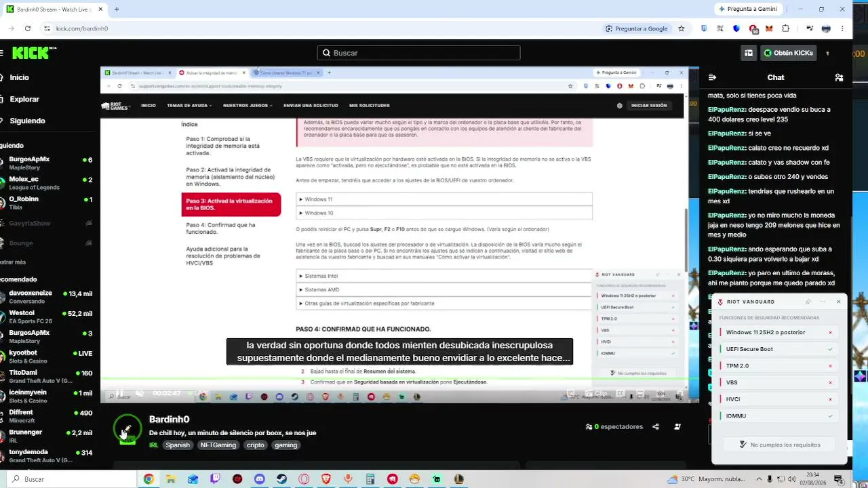
Task: Open the Opera browser taskbar icon
Action: (x=304, y=479)
